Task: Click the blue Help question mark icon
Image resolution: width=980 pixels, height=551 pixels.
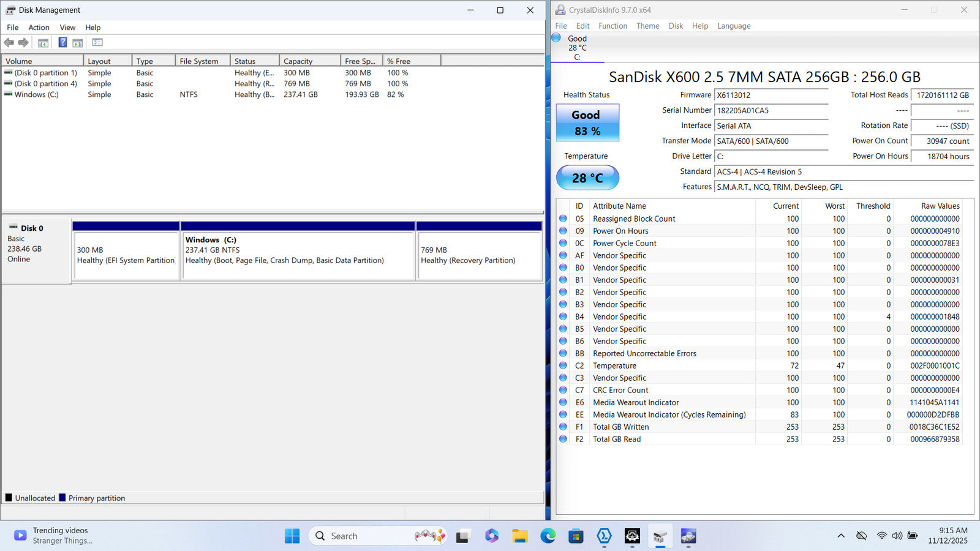Action: (x=62, y=42)
